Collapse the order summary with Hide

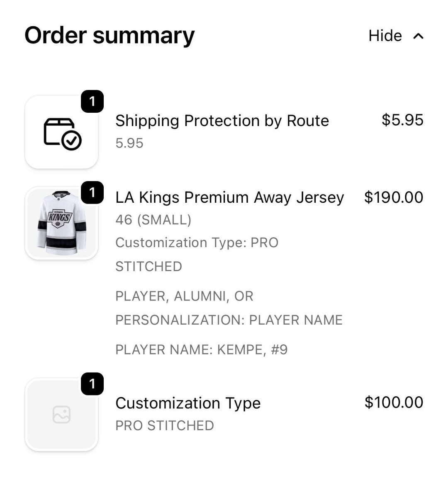385,36
